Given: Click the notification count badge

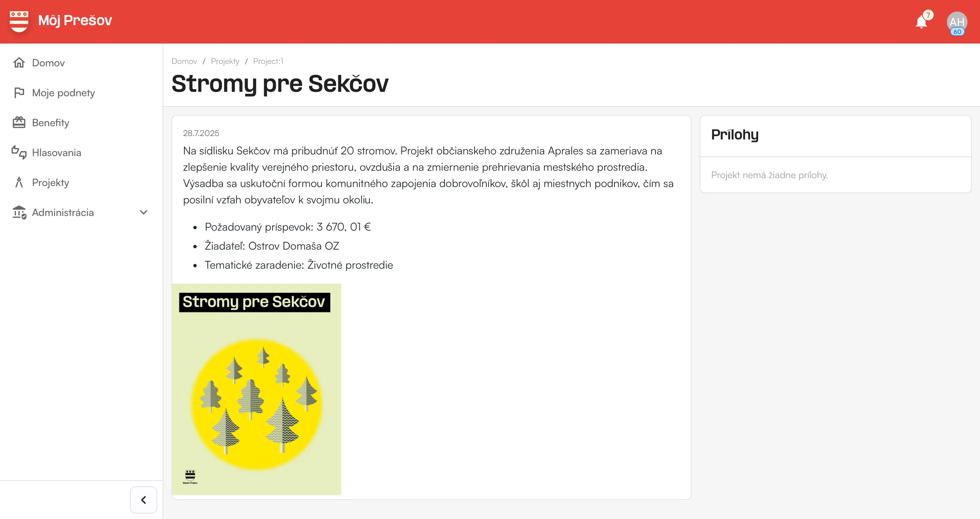Looking at the screenshot, I should 928,15.
